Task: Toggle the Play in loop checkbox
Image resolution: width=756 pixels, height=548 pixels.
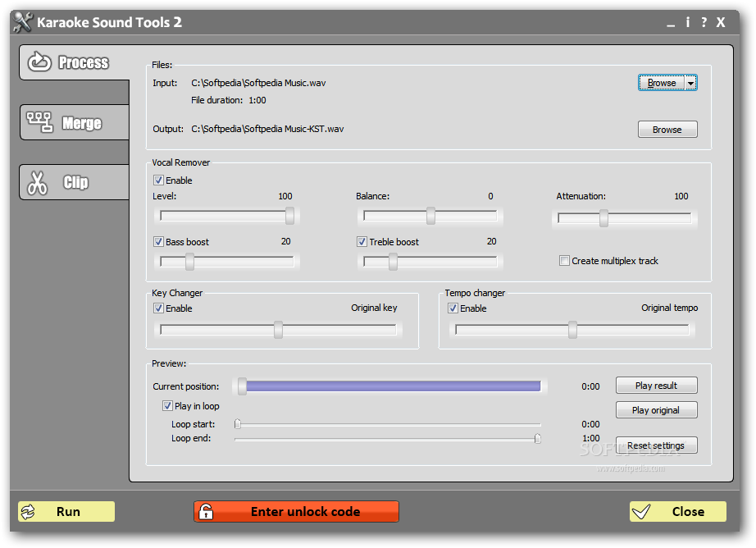Action: (x=167, y=406)
